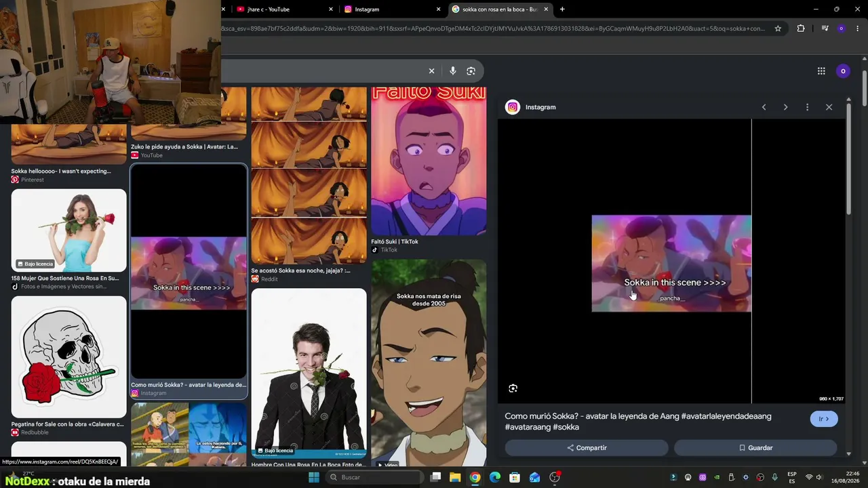This screenshot has width=868, height=488.
Task: Click the taskbar Buscar search box
Action: (x=375, y=477)
